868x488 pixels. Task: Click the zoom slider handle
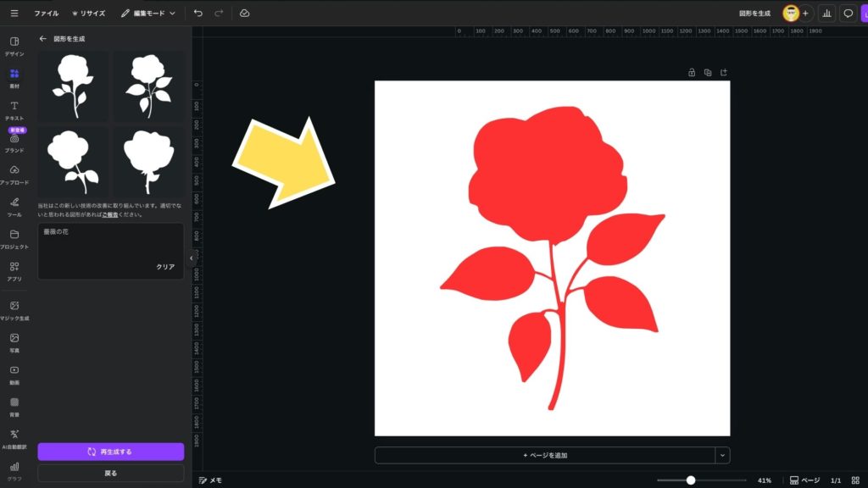pos(691,480)
